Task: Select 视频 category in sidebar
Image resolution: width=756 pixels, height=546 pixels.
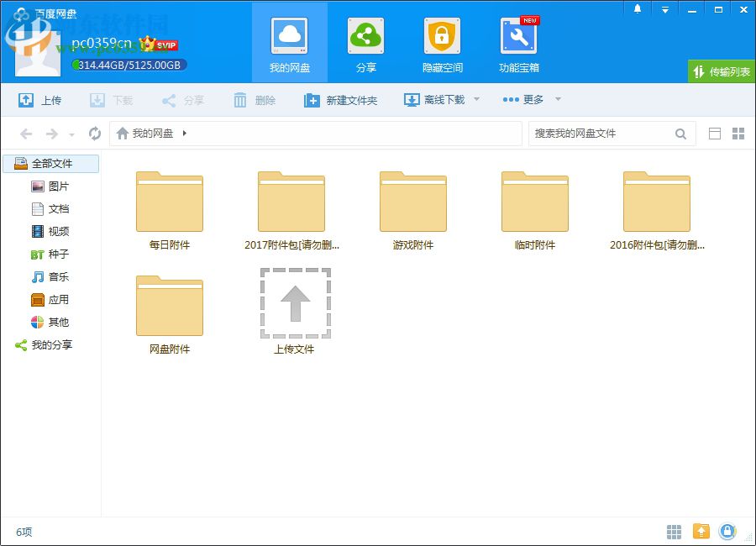Action: [50, 232]
